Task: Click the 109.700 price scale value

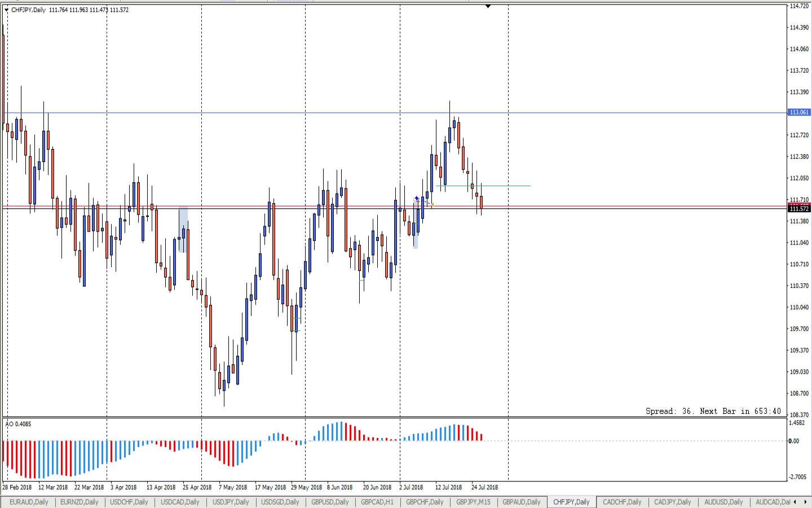Action: (799, 329)
